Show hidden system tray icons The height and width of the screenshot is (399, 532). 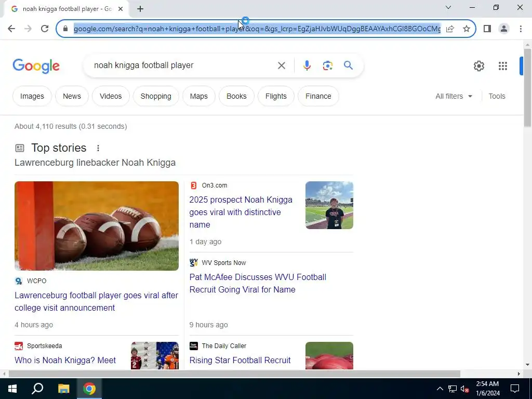(x=440, y=389)
